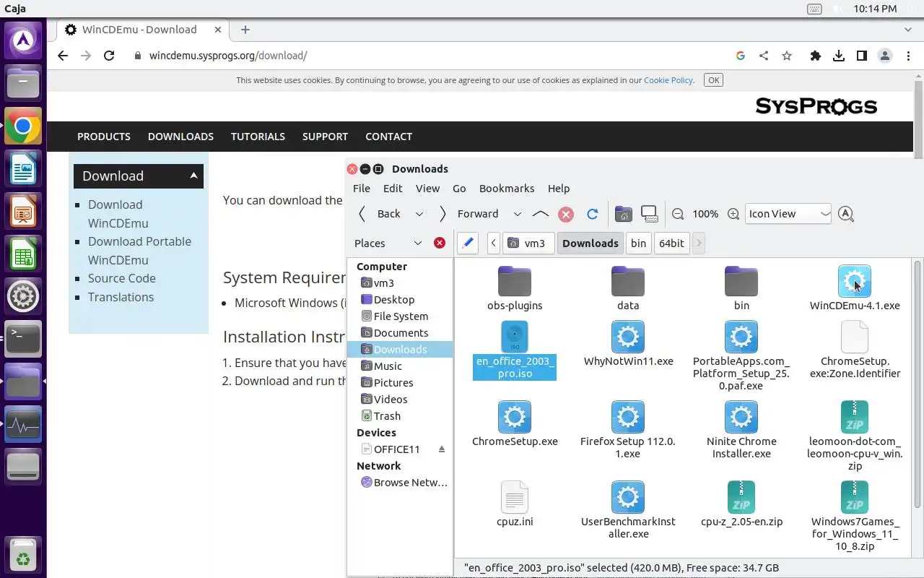This screenshot has width=924, height=578.
Task: Close the Places side pane
Action: [439, 243]
